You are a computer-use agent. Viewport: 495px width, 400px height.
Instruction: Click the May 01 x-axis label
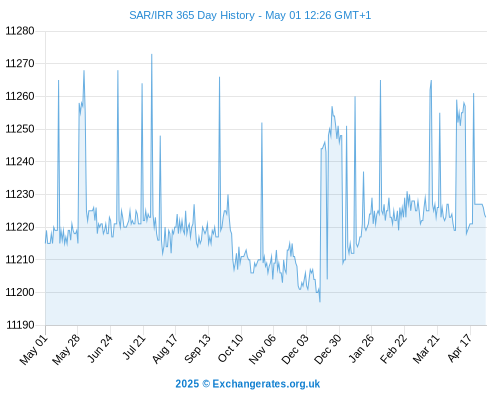pyautogui.click(x=34, y=350)
